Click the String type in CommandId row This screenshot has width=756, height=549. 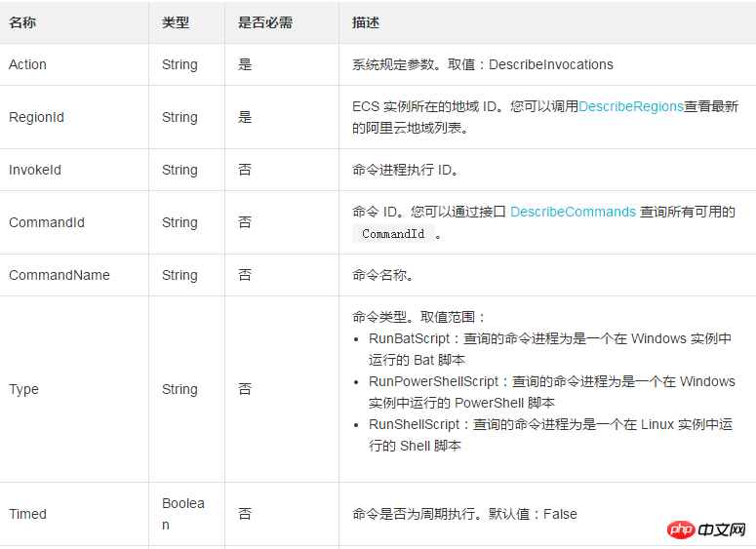click(x=179, y=222)
